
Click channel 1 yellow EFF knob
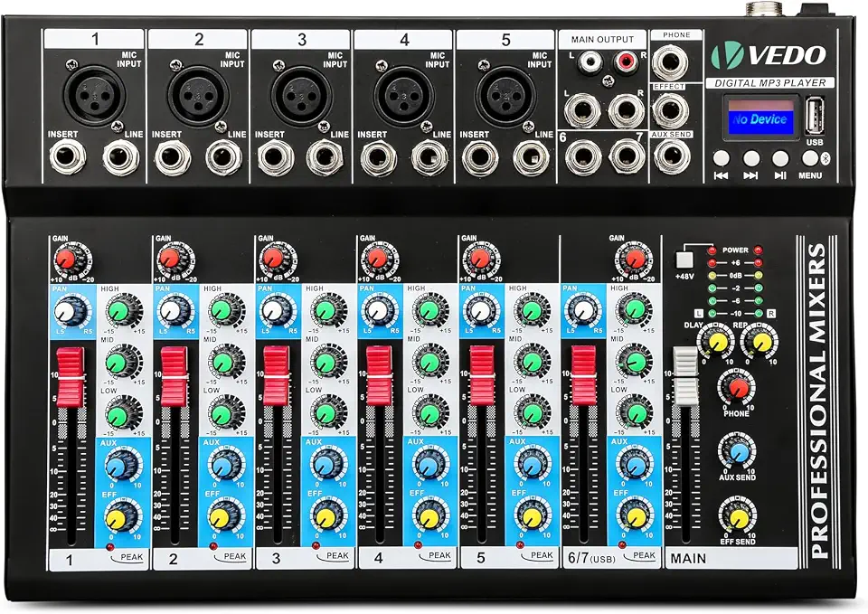pos(117,519)
